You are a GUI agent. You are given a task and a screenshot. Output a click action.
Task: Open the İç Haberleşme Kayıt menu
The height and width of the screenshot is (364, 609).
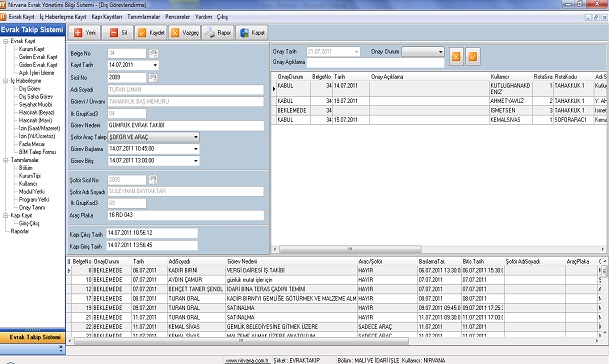pos(63,17)
